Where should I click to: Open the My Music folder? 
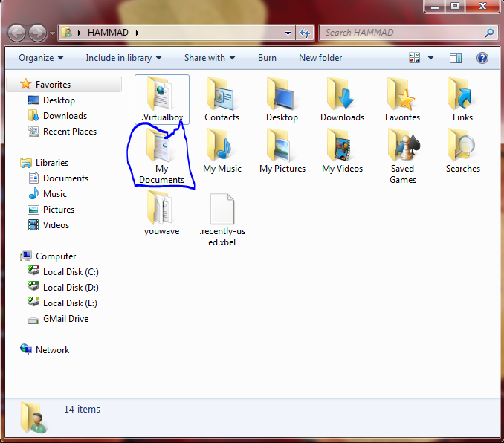(x=222, y=151)
